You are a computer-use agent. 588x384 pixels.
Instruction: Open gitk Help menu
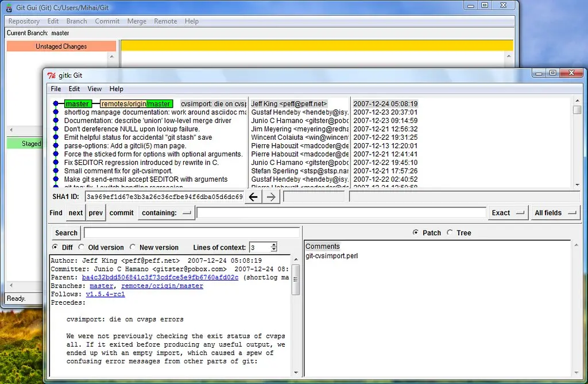[116, 89]
